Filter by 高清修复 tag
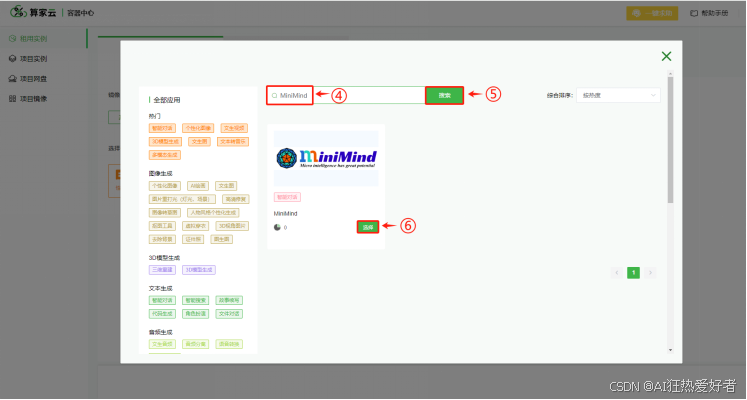This screenshot has width=747, height=400. tap(235, 199)
